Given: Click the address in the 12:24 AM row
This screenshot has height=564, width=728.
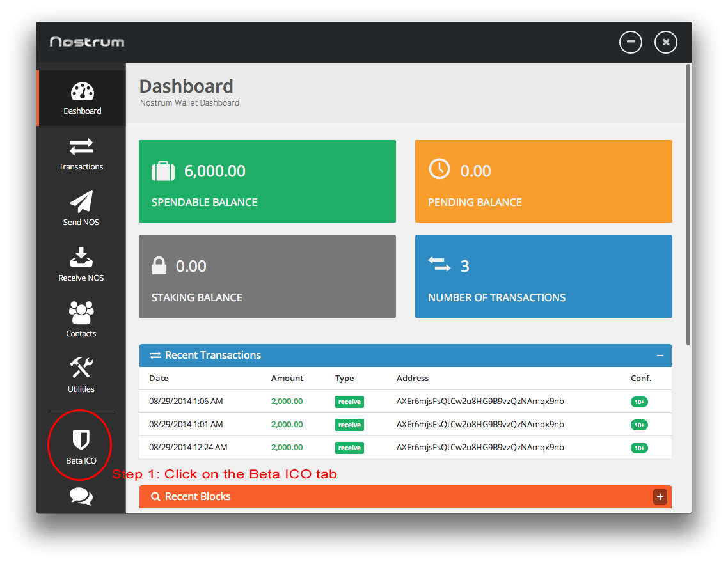Looking at the screenshot, I should pos(480,448).
